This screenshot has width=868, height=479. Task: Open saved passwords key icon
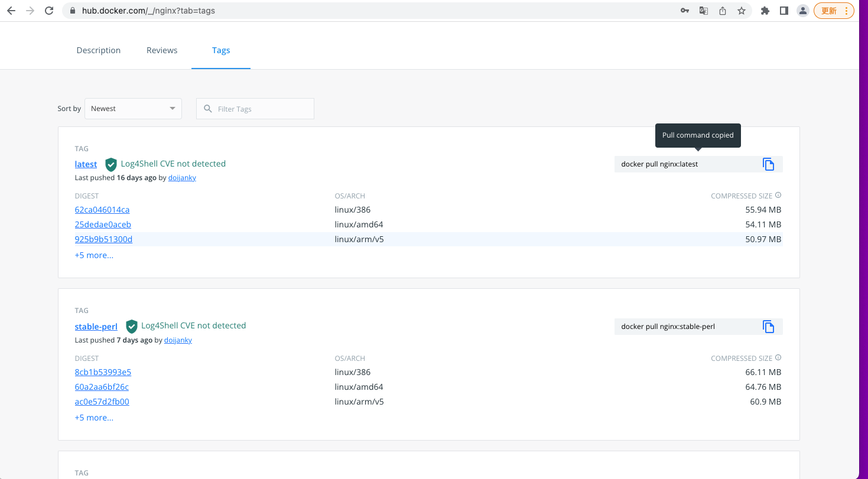click(685, 11)
